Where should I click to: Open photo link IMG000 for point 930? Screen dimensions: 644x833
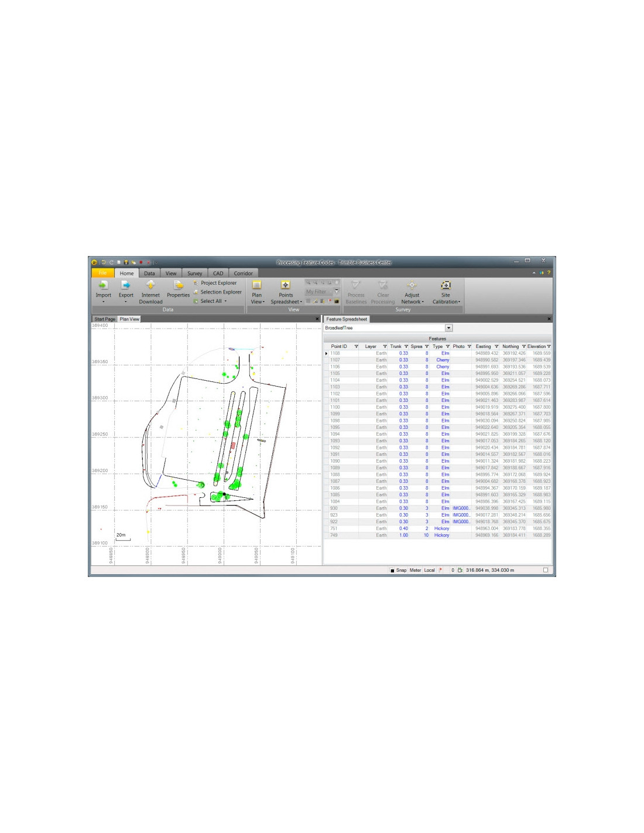click(x=461, y=508)
